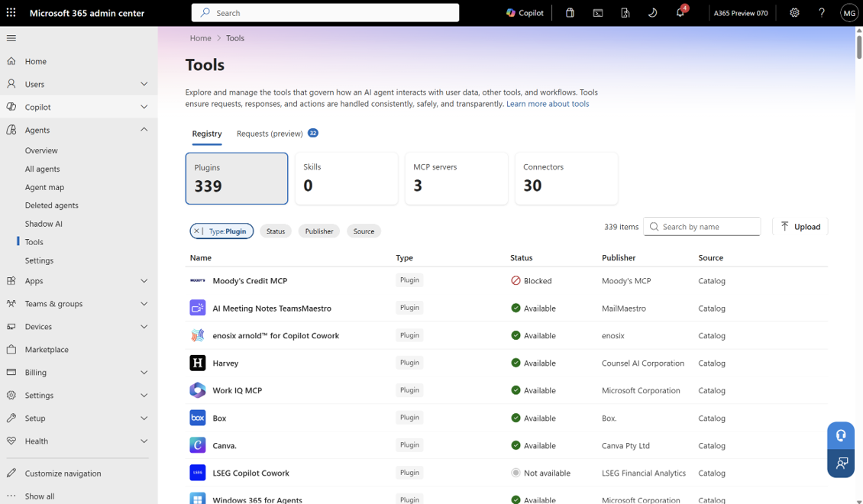Viewport: 863px width, 504px height.
Task: Click the Customize navigation pencil icon
Action: click(x=11, y=473)
